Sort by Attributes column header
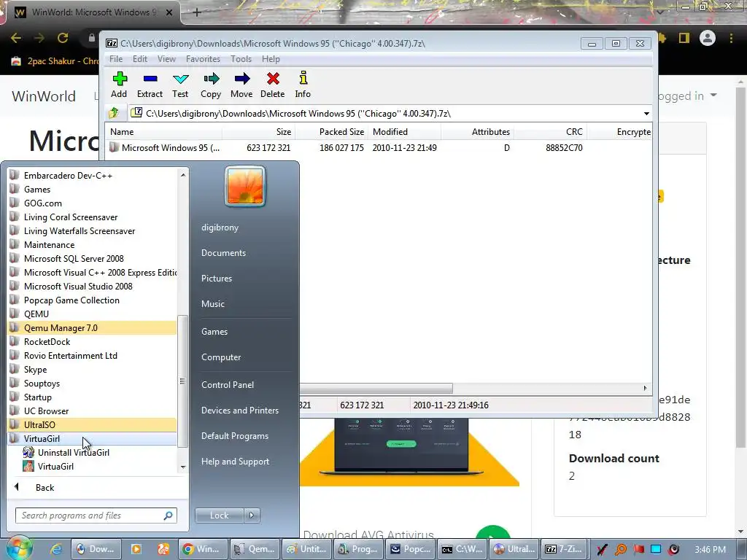747x560 pixels. (x=477, y=132)
